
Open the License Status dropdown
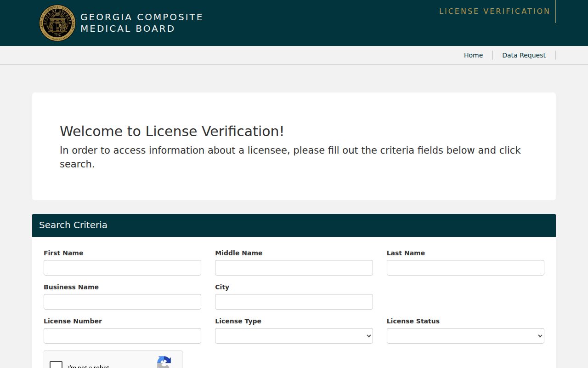(465, 336)
